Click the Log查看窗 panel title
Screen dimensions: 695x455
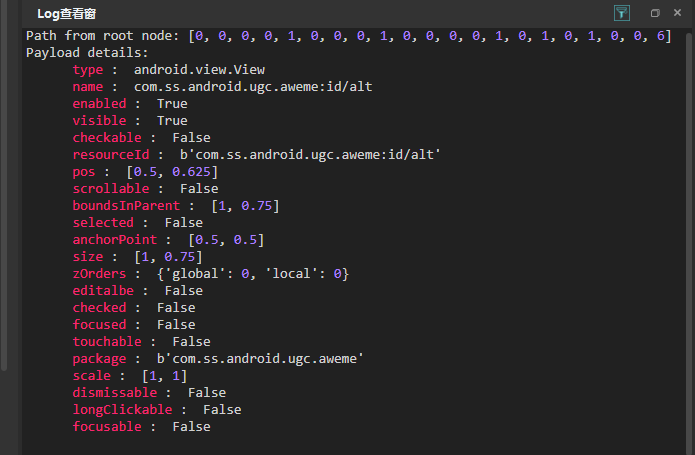tap(66, 14)
